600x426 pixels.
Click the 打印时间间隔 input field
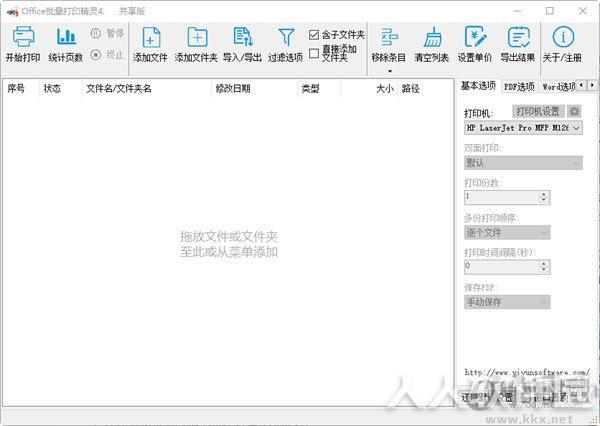pos(502,267)
